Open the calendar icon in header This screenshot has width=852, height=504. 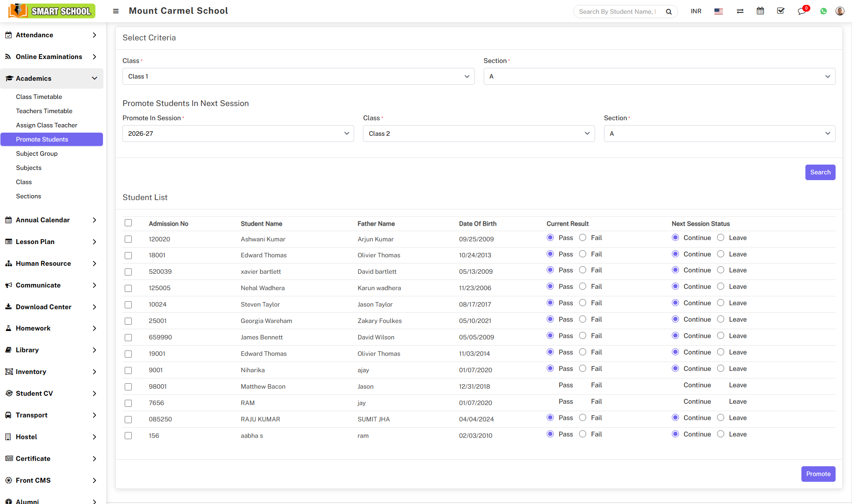point(760,11)
